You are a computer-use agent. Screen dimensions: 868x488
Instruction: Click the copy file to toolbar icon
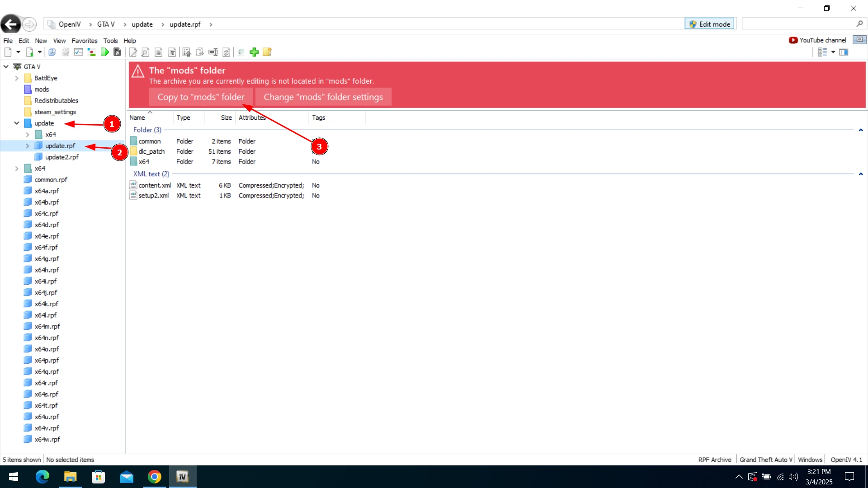click(200, 52)
